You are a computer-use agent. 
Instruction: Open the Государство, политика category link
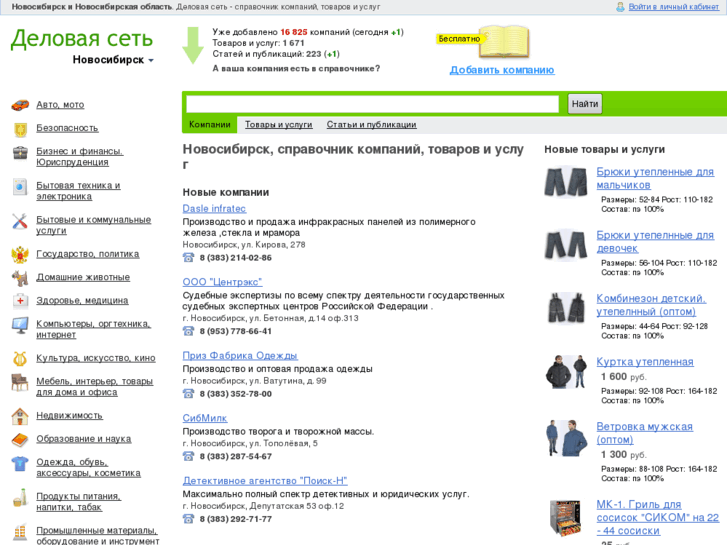click(88, 254)
